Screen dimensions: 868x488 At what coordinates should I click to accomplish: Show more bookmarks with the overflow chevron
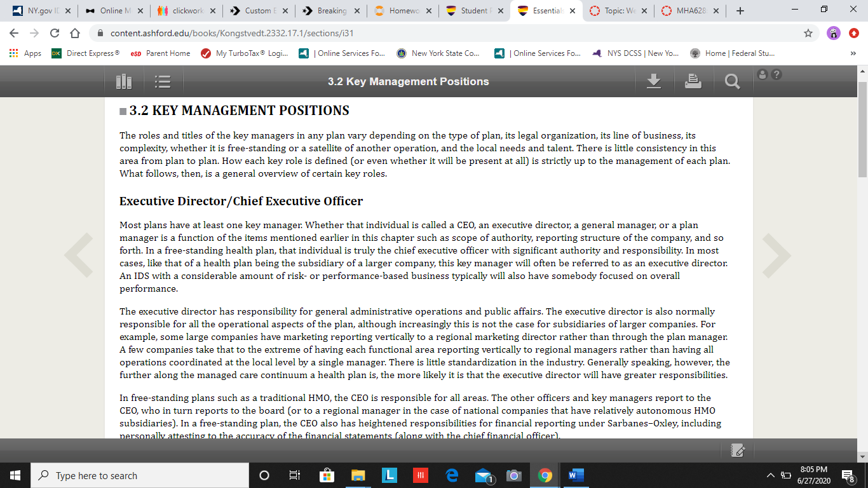(853, 53)
